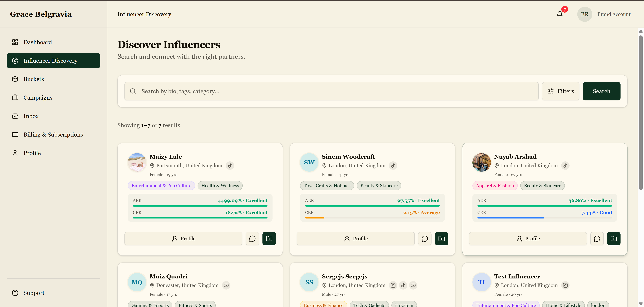644x307 pixels.
Task: Click TikTok icon on Sergejs Sergejs card
Action: point(403,285)
